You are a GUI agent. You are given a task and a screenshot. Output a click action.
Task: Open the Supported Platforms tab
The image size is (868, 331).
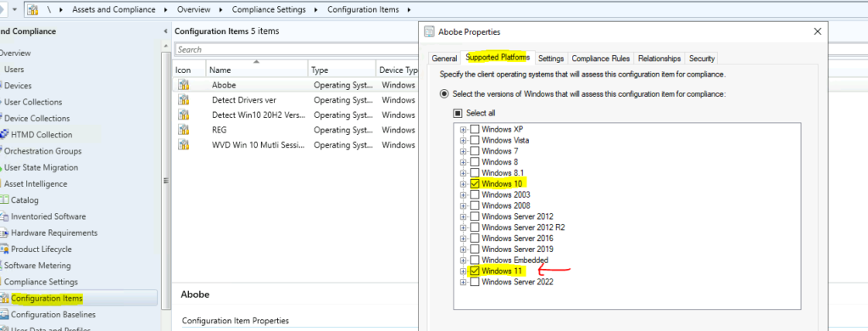tap(498, 57)
